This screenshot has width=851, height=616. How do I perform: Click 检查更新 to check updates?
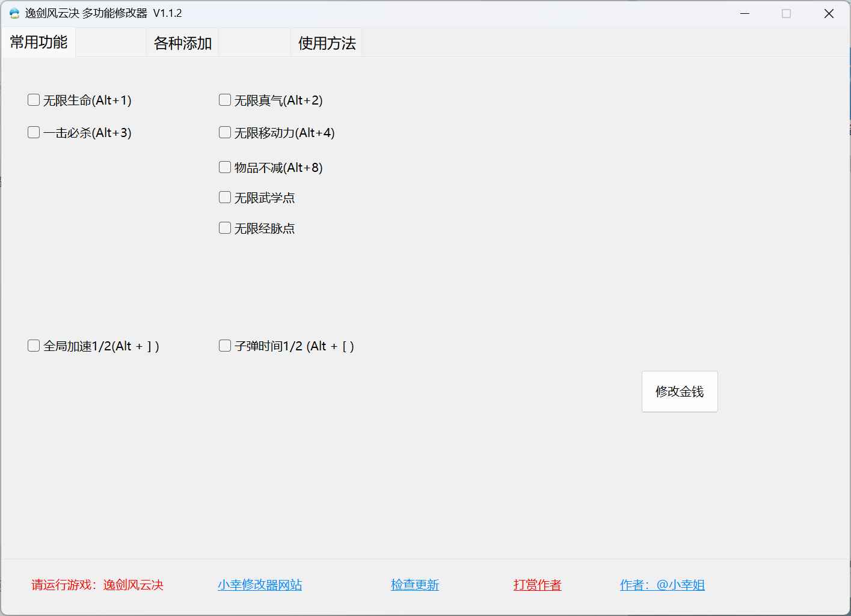click(x=415, y=585)
